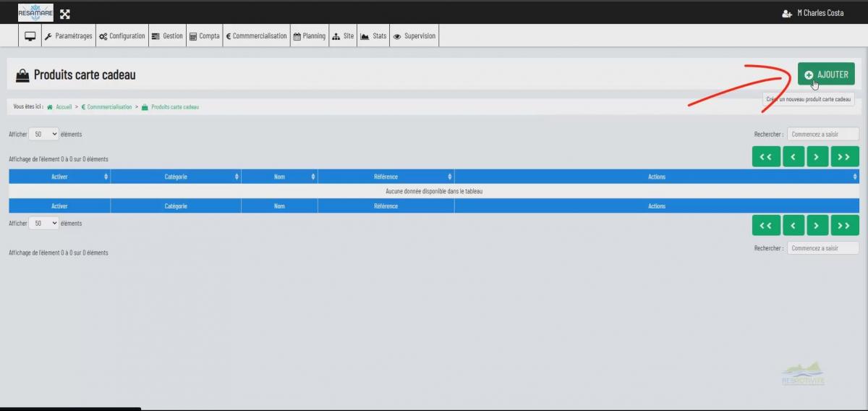868x411 pixels.
Task: Click top 'Affichage de l'élement 0 à 0' text
Action: pos(59,159)
